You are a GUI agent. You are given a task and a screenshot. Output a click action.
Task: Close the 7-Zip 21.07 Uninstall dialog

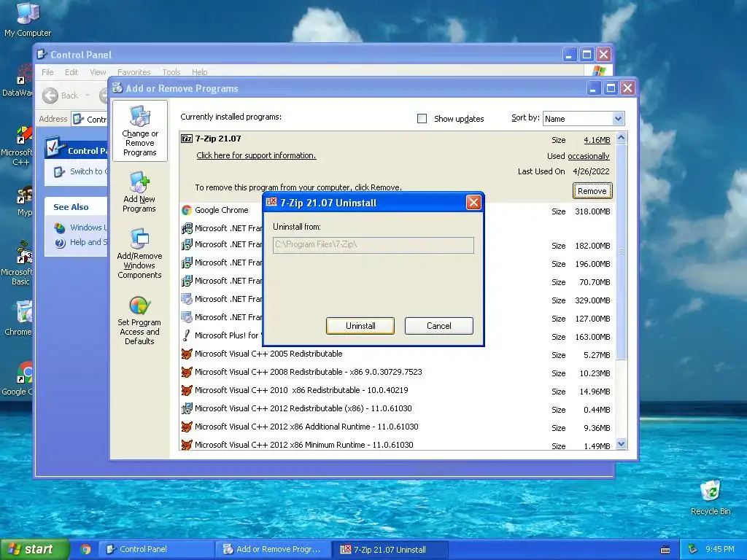pos(473,203)
